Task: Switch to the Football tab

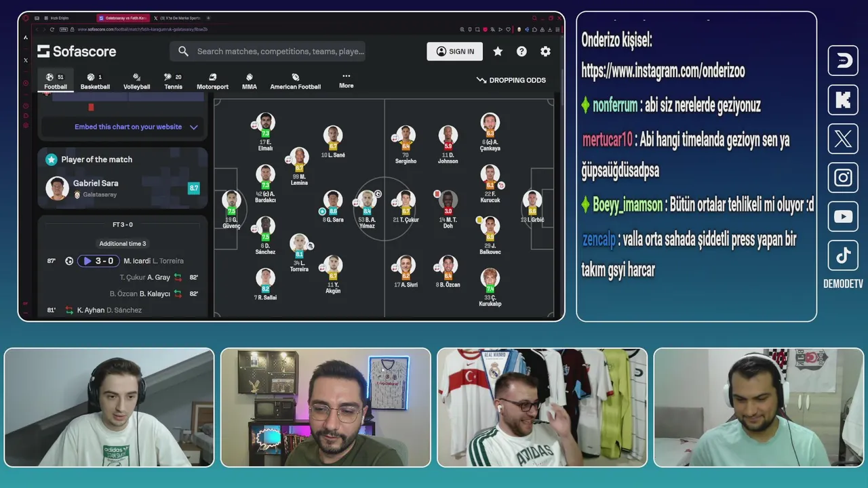Action: 56,81
